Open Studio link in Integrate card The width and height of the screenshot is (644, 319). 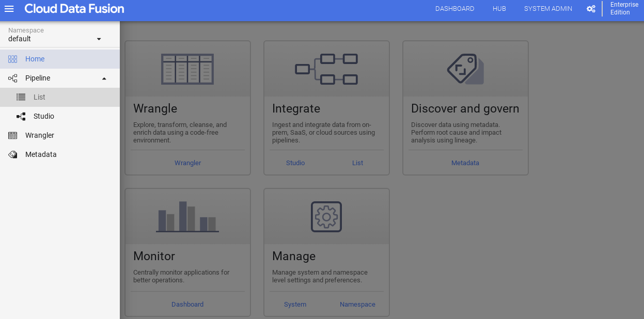click(295, 163)
